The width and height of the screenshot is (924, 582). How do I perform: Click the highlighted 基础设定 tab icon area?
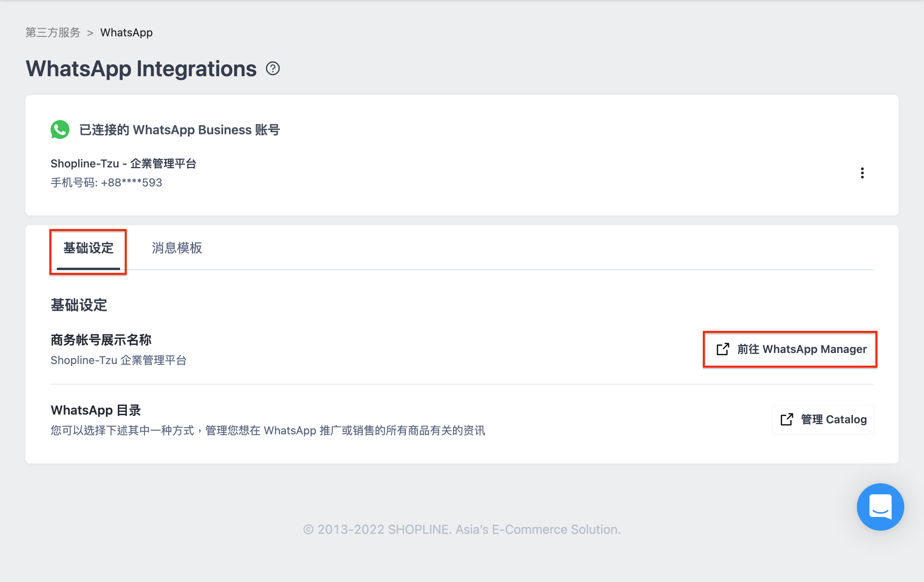tap(88, 249)
